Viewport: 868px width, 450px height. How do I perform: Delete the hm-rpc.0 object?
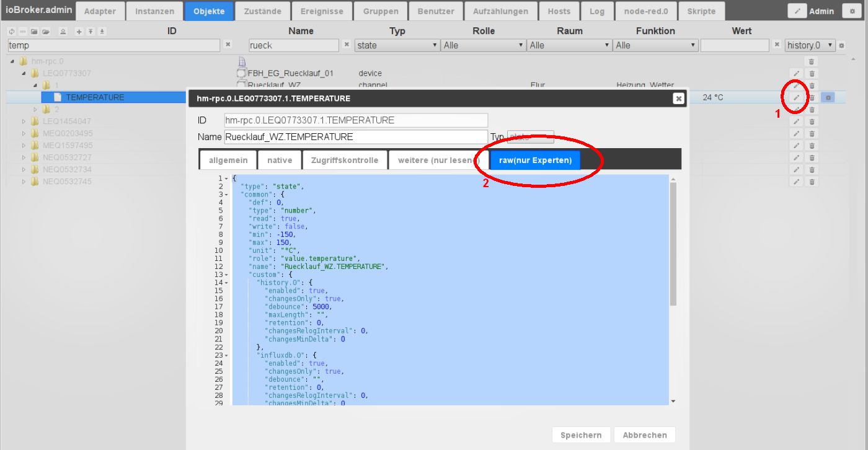pyautogui.click(x=812, y=61)
